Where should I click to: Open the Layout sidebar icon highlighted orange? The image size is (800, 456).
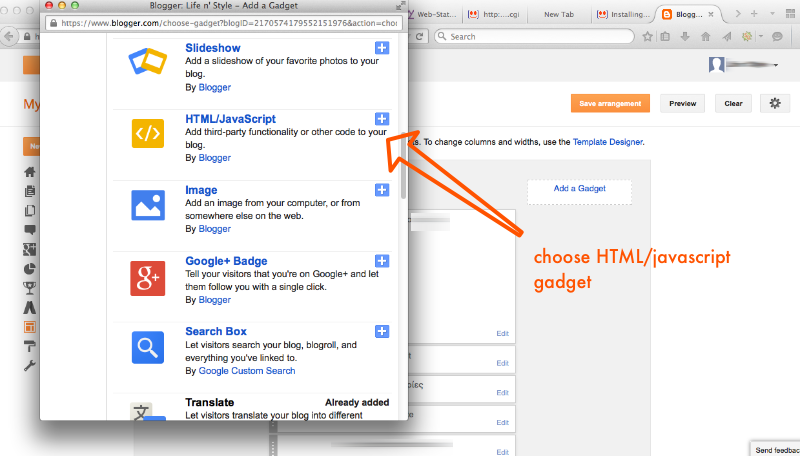(30, 327)
